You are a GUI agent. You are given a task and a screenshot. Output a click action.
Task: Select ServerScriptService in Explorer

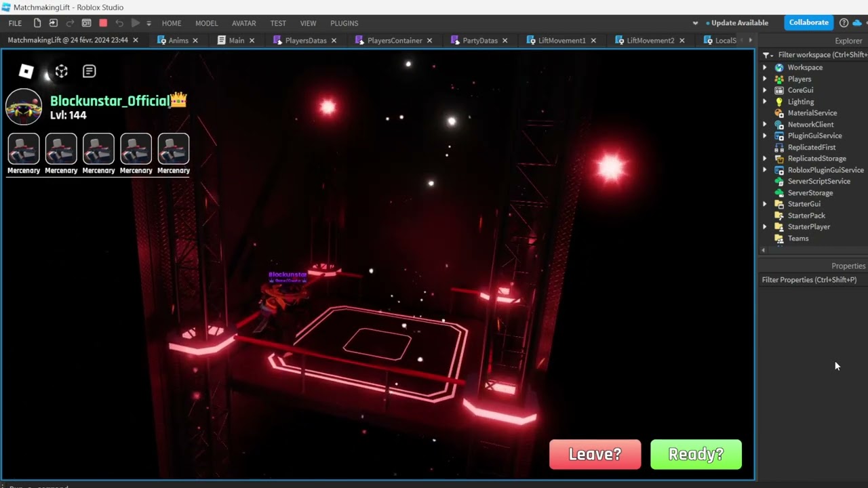coord(818,181)
